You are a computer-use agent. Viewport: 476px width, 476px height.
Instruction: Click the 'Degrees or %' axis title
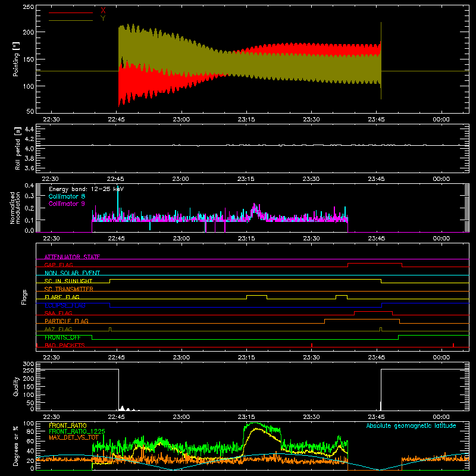pos(16,446)
